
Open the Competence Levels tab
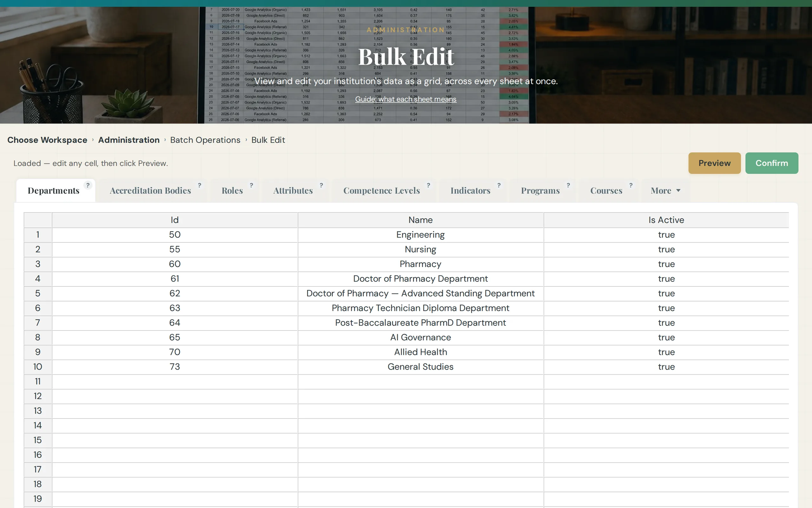pos(382,190)
